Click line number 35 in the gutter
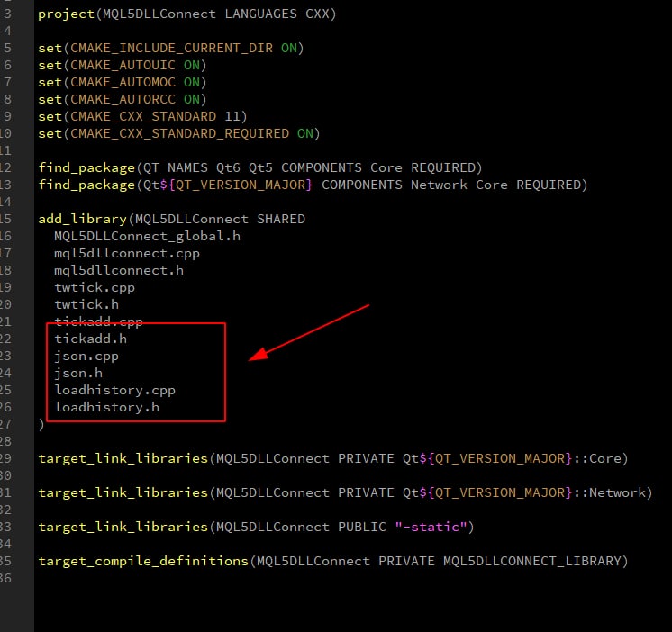 [5, 562]
